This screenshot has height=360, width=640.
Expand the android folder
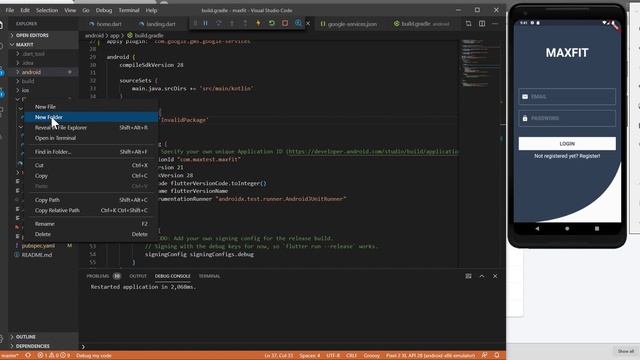click(43, 72)
